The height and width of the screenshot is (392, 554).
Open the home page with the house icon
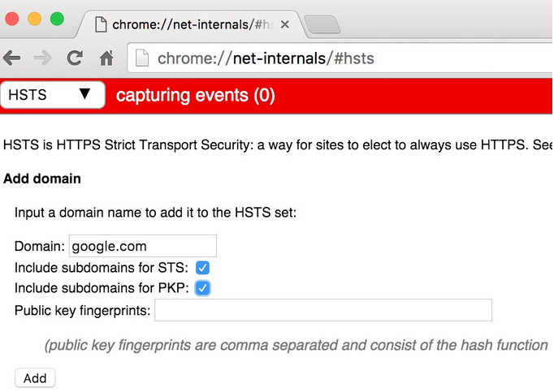point(106,58)
